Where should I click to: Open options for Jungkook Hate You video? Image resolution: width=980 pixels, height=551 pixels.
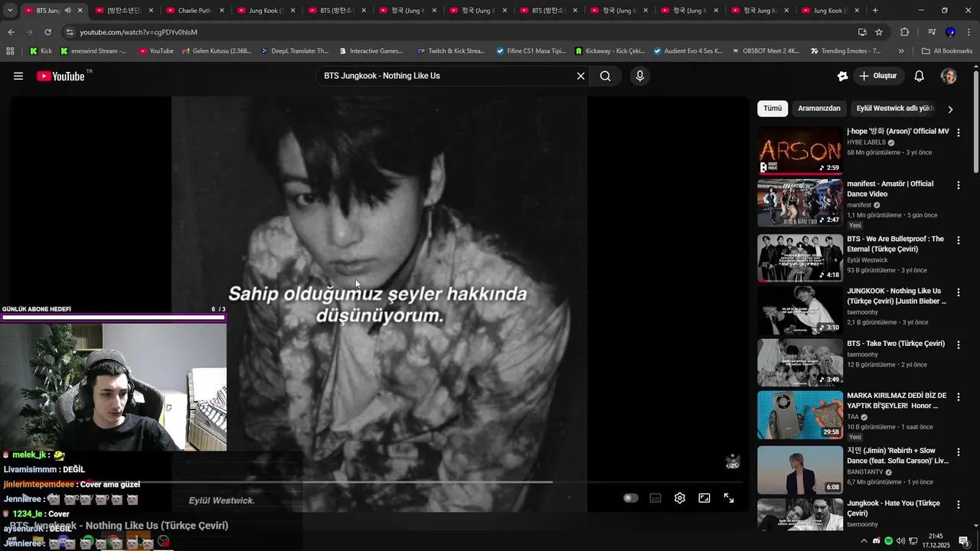click(958, 504)
